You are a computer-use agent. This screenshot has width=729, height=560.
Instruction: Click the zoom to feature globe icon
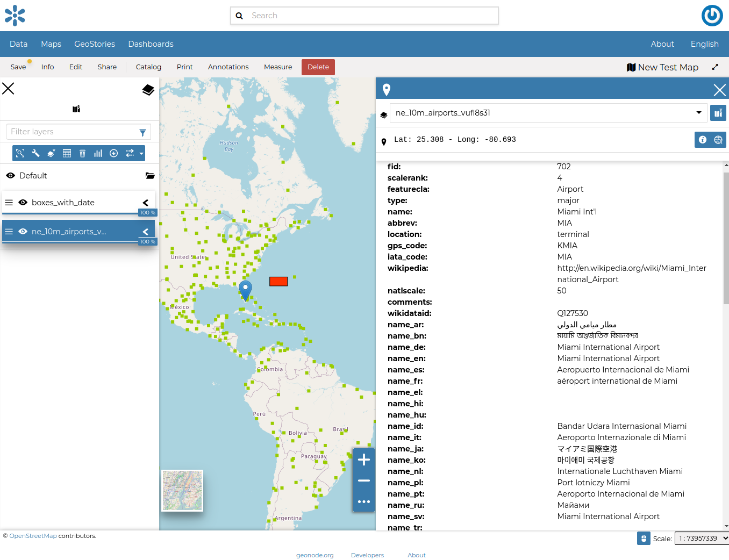(x=718, y=140)
